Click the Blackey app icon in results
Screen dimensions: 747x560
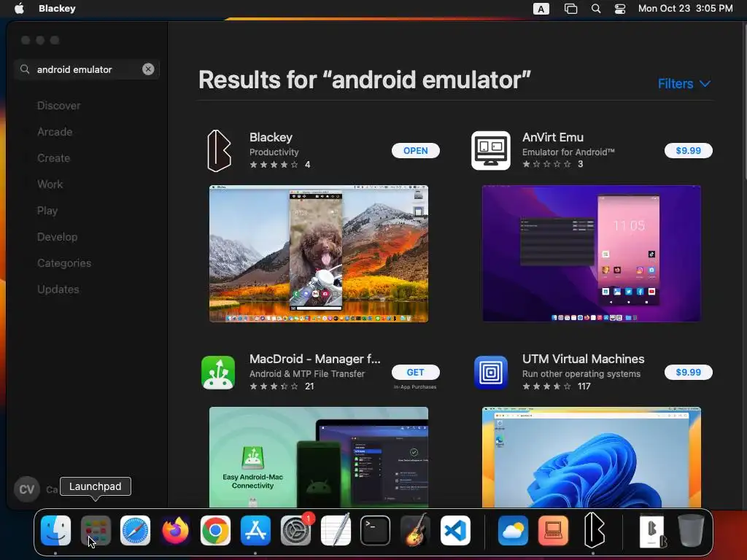tap(219, 150)
